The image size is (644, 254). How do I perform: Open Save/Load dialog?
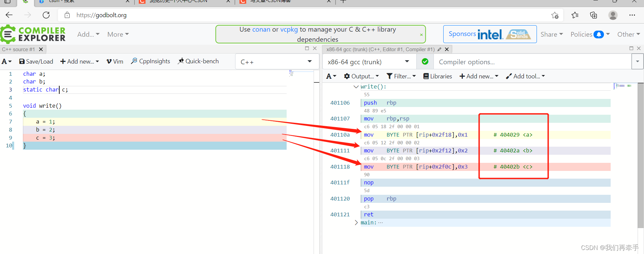click(x=36, y=61)
